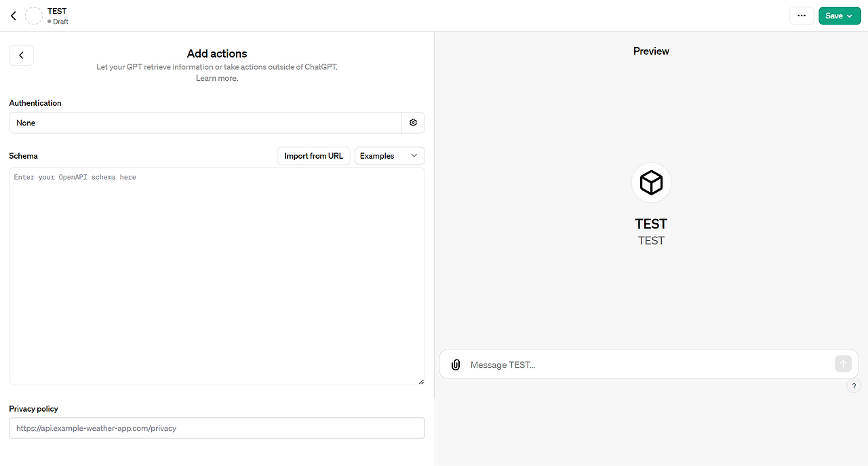Click the Privacy policy URL field

point(217,428)
